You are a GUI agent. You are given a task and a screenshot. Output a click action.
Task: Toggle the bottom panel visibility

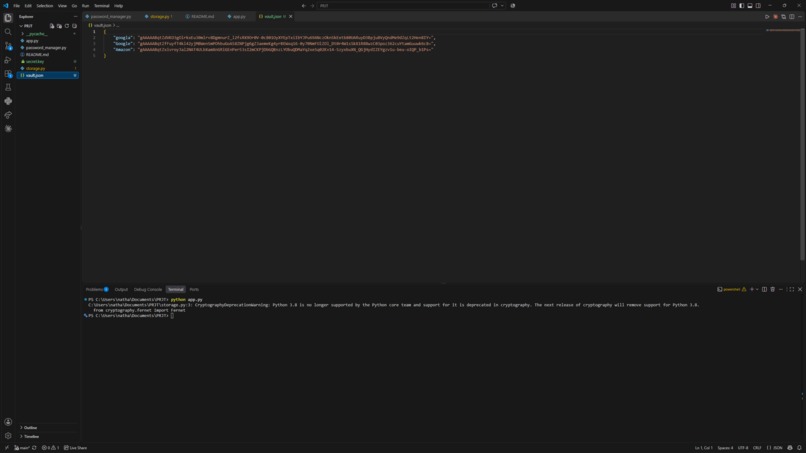pos(749,6)
